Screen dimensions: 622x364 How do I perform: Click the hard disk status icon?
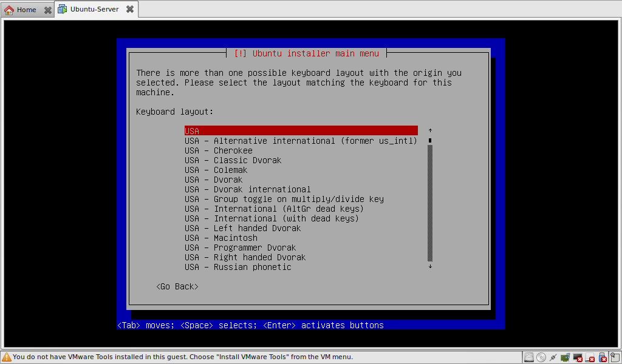click(529, 357)
